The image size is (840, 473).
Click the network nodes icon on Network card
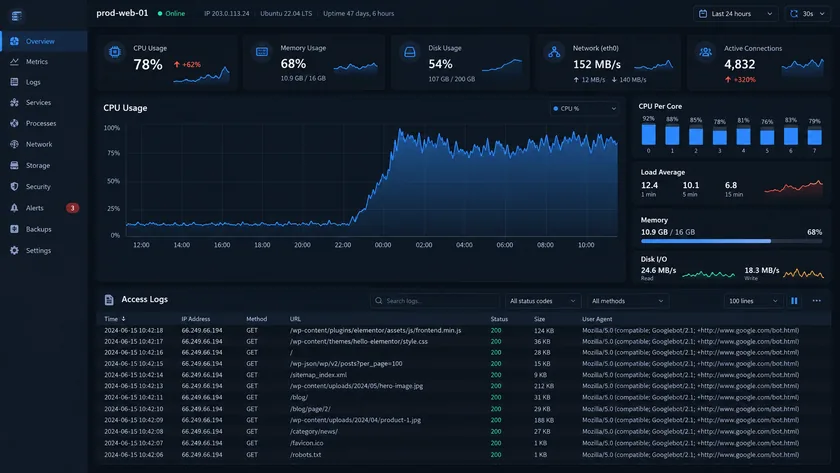click(554, 52)
